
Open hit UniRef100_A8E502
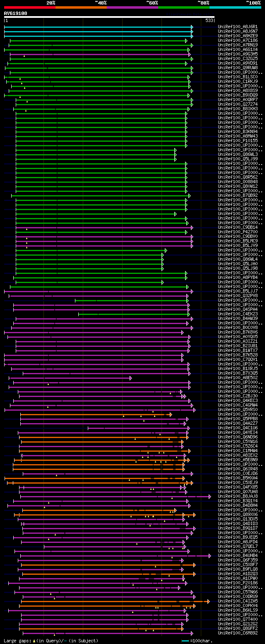coord(238,378)
